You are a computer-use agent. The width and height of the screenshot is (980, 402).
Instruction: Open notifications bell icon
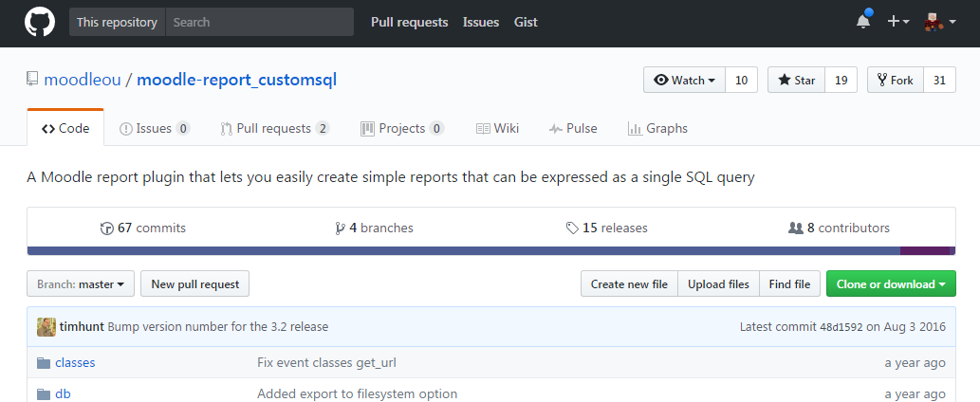click(x=863, y=21)
